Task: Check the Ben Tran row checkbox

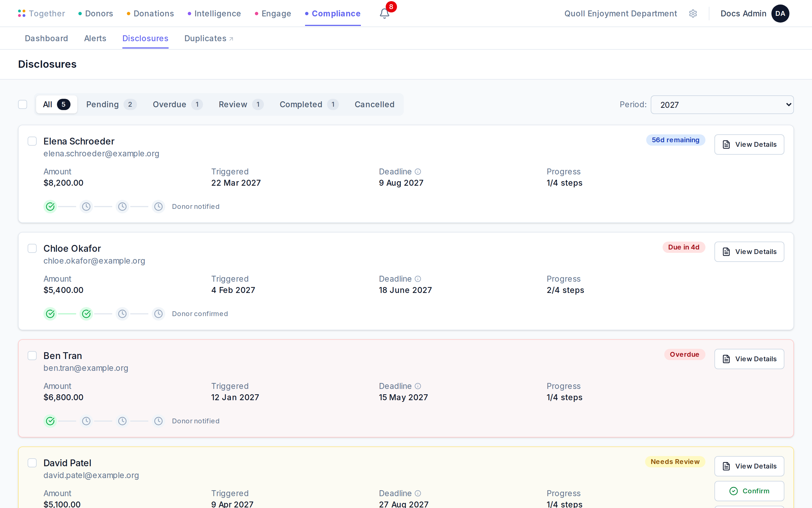Action: tap(32, 356)
